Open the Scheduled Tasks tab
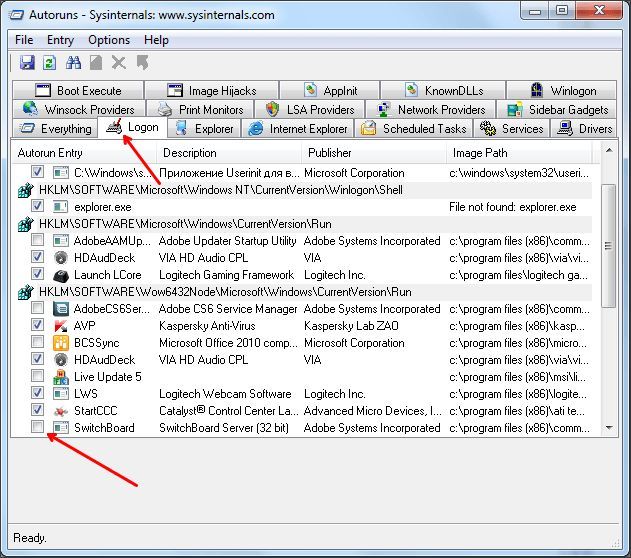Image resolution: width=631 pixels, height=558 pixels. click(414, 129)
